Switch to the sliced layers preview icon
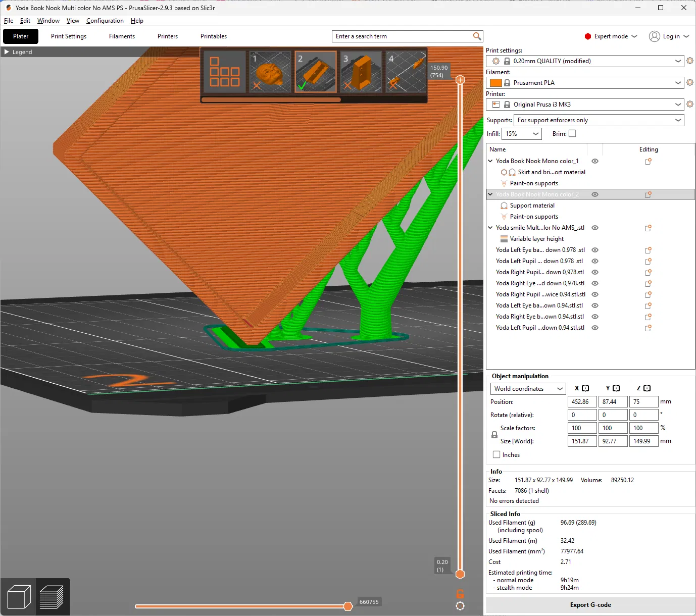696x616 pixels. pyautogui.click(x=52, y=597)
